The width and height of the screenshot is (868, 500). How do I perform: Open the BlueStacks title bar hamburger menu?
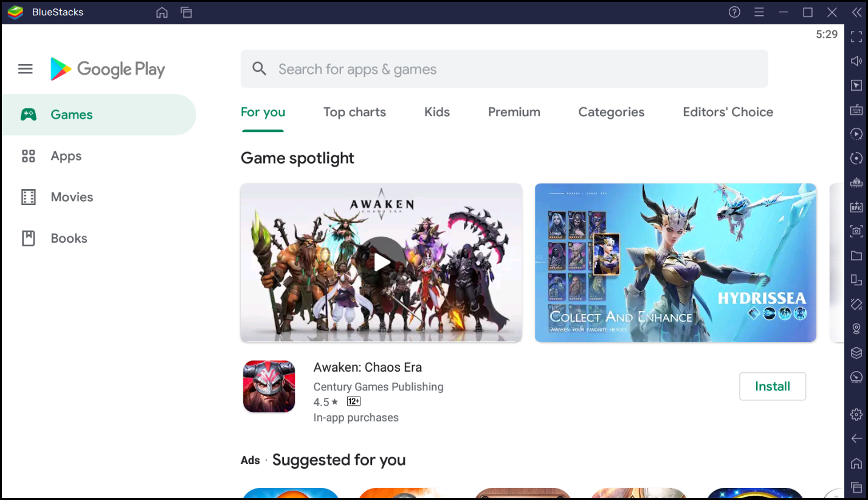(759, 12)
